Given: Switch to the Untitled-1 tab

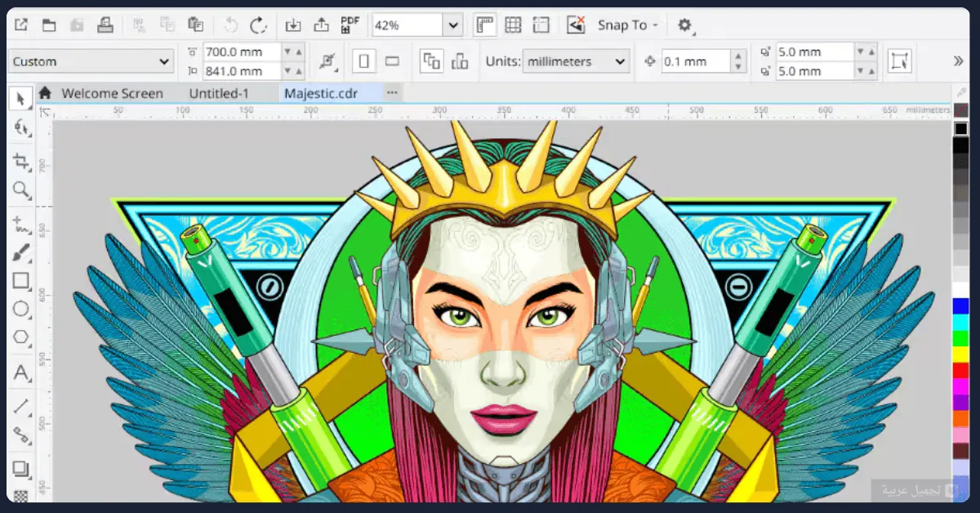Looking at the screenshot, I should pyautogui.click(x=219, y=93).
